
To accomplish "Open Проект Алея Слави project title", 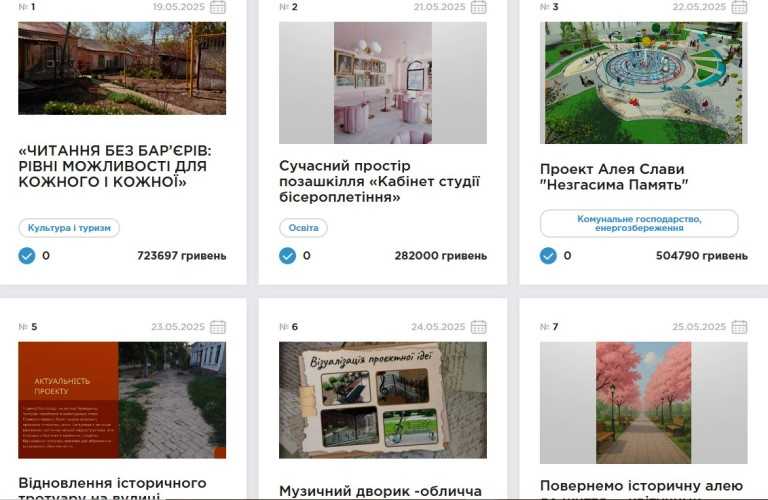I will (x=614, y=177).
